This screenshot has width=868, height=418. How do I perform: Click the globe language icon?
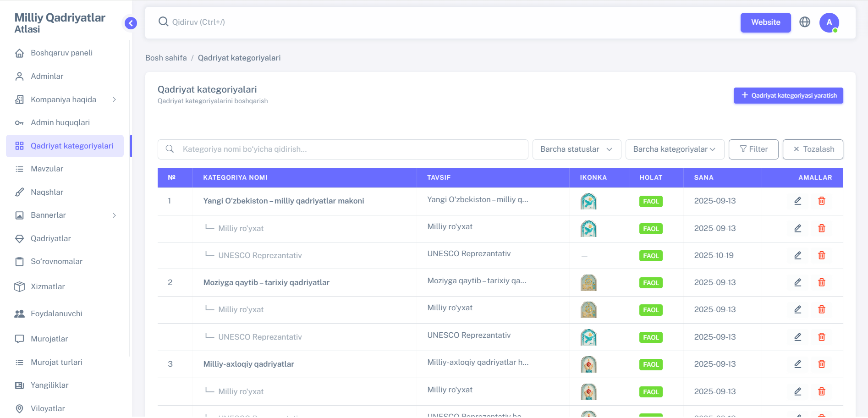pos(805,22)
